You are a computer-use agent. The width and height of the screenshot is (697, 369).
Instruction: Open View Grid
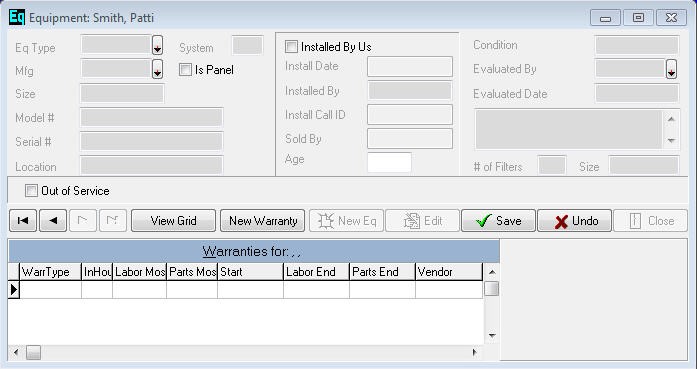click(173, 221)
